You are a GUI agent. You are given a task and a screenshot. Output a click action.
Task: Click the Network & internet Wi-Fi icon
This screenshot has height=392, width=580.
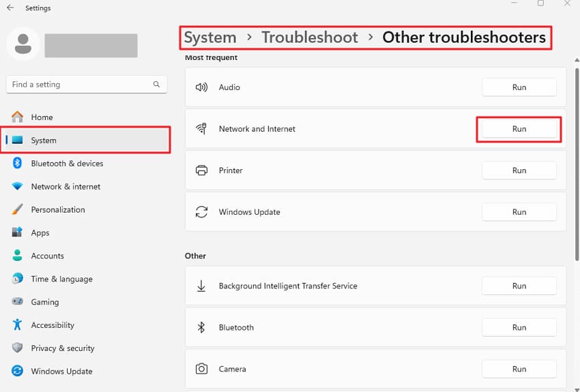(17, 186)
